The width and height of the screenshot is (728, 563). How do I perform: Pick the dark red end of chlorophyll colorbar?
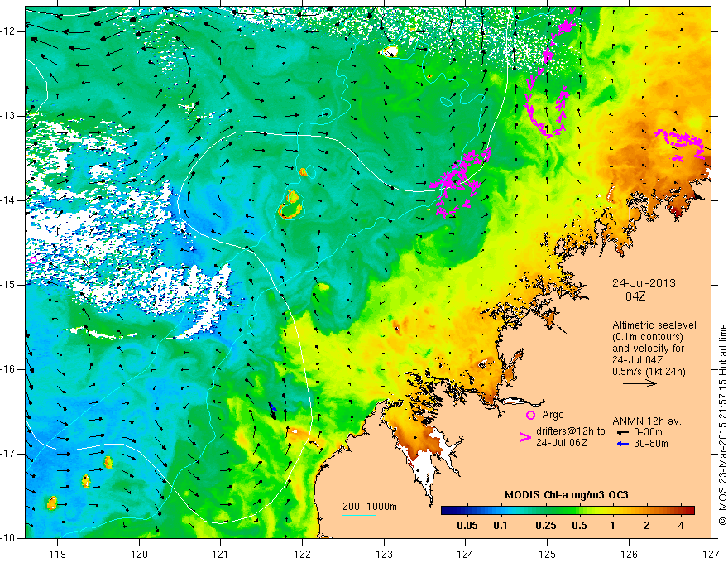pyautogui.click(x=688, y=511)
